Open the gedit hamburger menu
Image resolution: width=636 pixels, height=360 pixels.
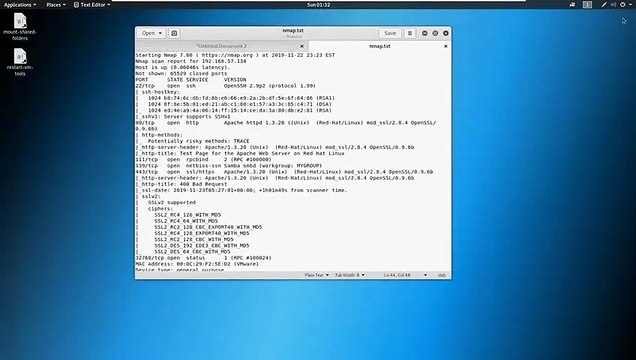click(410, 33)
